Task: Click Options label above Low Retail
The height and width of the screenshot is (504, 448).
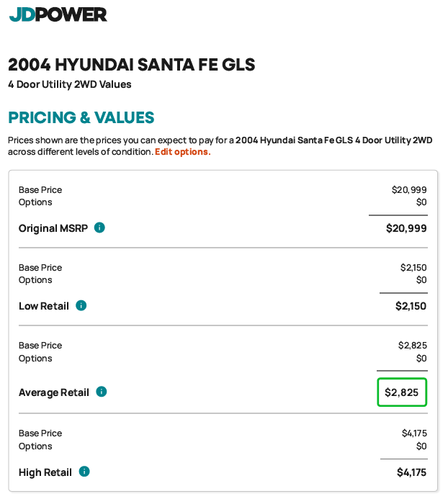Action: (x=35, y=280)
